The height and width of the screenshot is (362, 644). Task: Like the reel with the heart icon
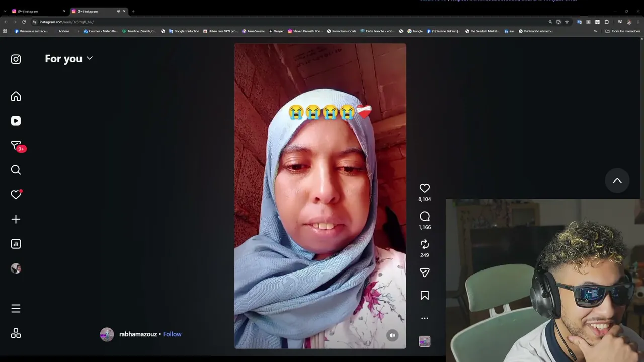click(x=425, y=188)
